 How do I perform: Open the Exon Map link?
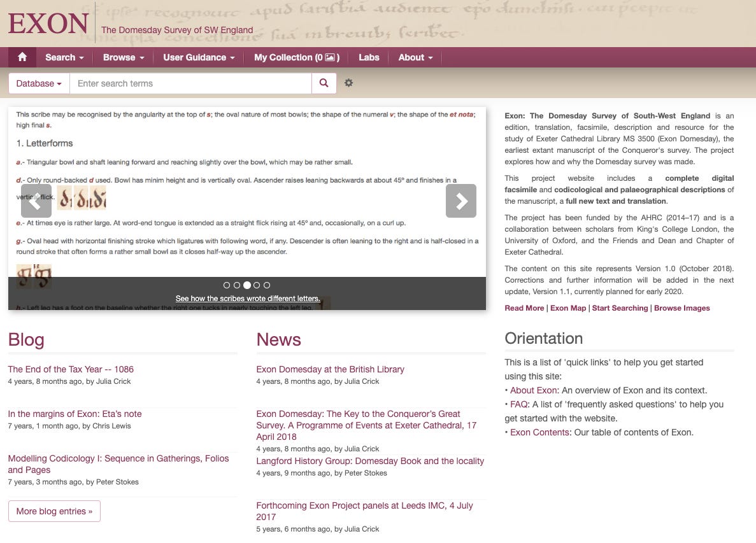568,308
